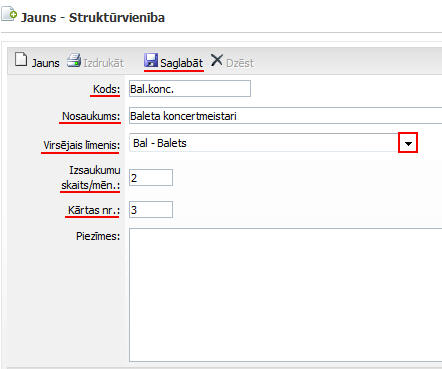Click the Nosaukums field Baleta koncertmeistari

point(286,116)
